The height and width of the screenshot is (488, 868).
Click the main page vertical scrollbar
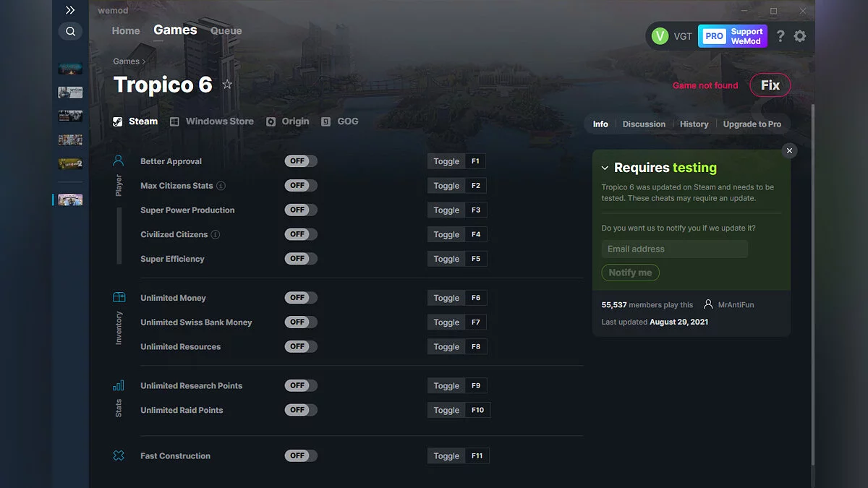(x=813, y=286)
